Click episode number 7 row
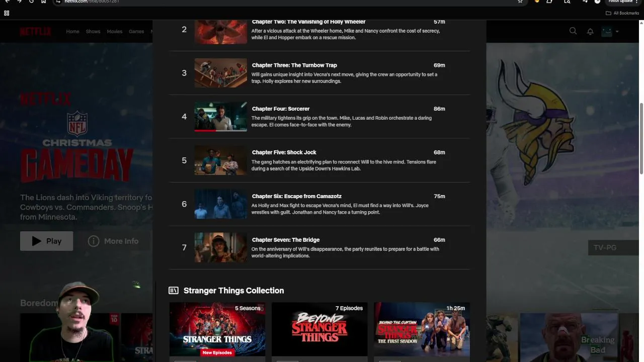Screen dimensions: 644x362 click(319, 247)
